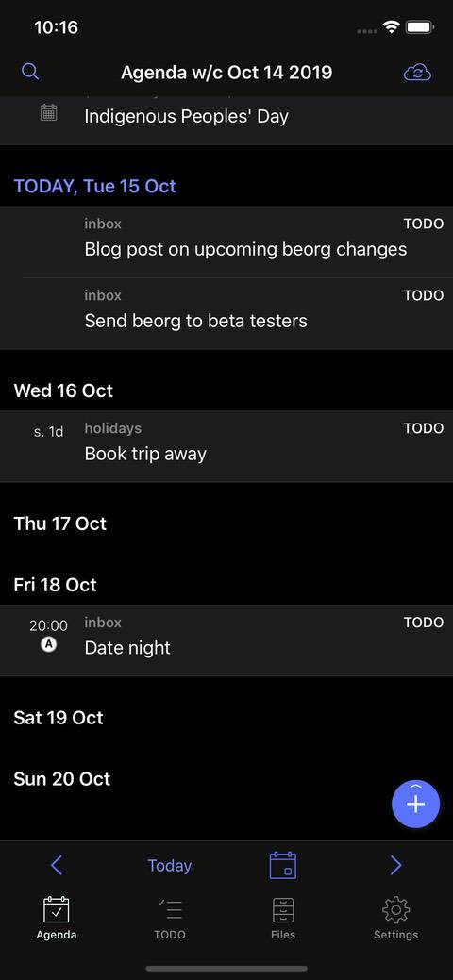The height and width of the screenshot is (980, 453).
Task: Select the Agenda tab
Action: pyautogui.click(x=57, y=918)
